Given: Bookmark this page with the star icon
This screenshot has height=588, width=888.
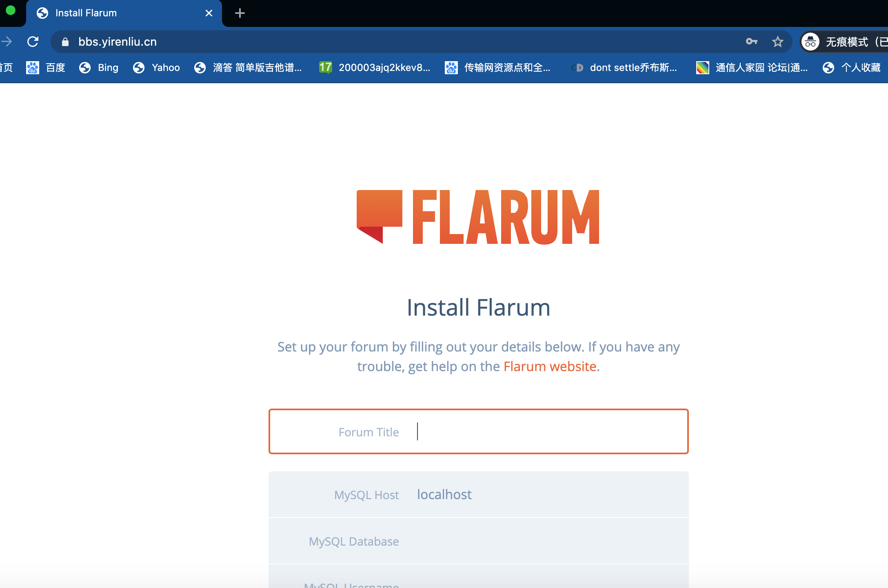Looking at the screenshot, I should coord(778,42).
